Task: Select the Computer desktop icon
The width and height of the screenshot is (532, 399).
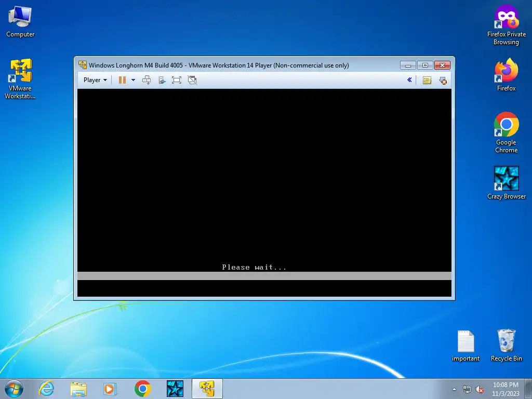Action: (20, 21)
